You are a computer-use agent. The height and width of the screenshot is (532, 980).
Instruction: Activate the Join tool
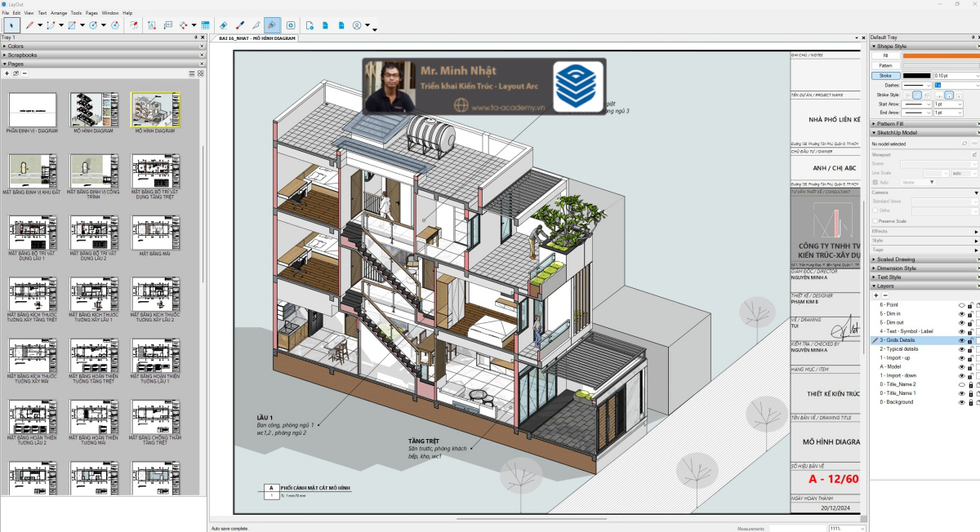pos(272,25)
